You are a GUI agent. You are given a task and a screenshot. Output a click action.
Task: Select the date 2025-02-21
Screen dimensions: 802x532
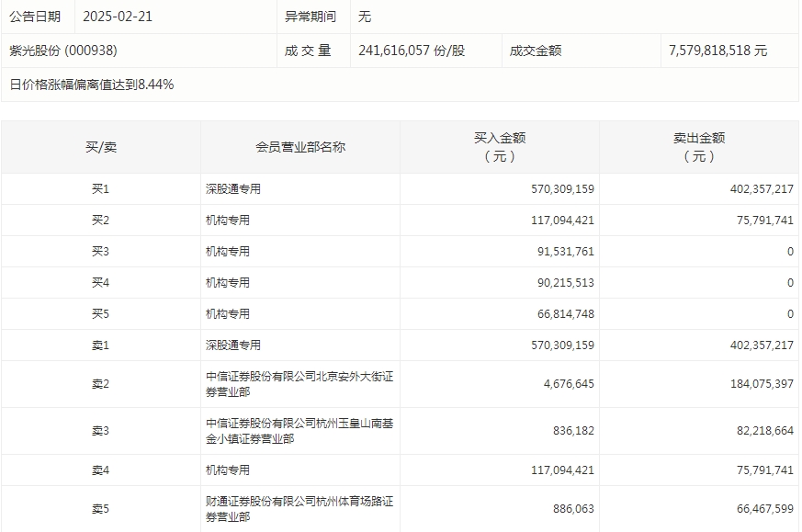[118, 17]
